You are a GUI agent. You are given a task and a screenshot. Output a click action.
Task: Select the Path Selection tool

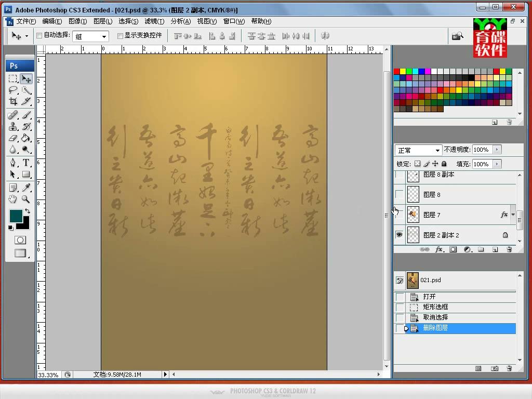(13, 175)
